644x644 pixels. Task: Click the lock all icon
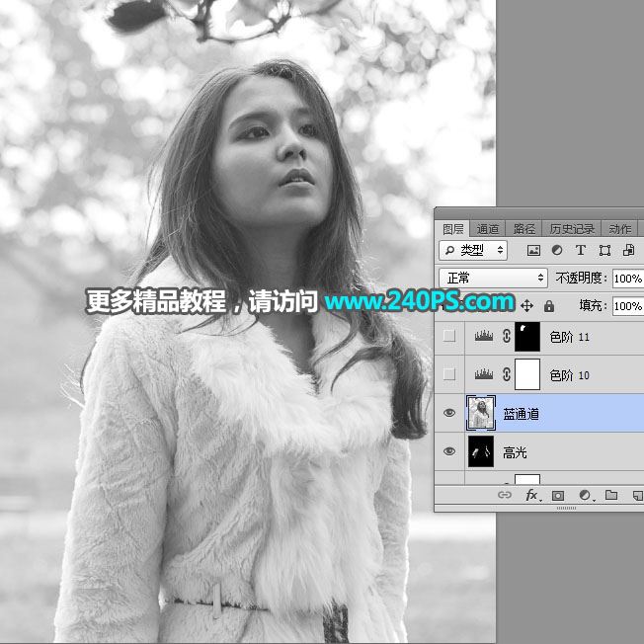click(547, 306)
